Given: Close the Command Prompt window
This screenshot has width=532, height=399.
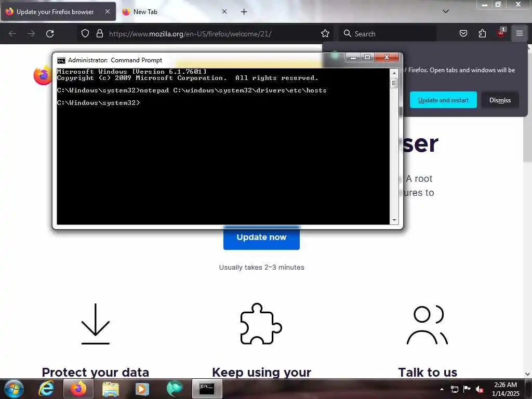Looking at the screenshot, I should [387, 57].
